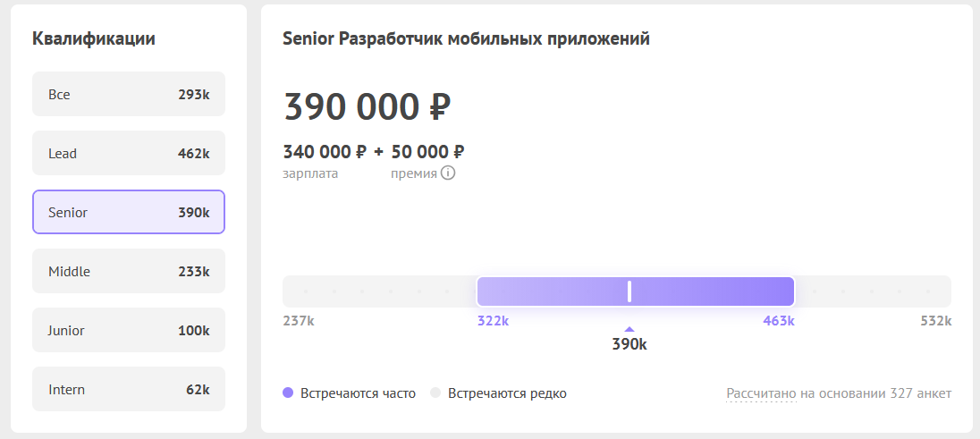Click the purple triangle above 390k

(629, 329)
